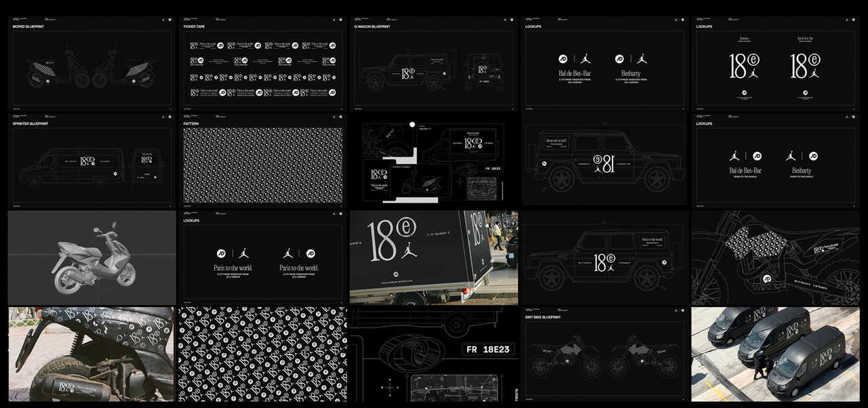Select the Sprinter Blueprint slide
Image resolution: width=868 pixels, height=408 pixels.
click(x=92, y=161)
